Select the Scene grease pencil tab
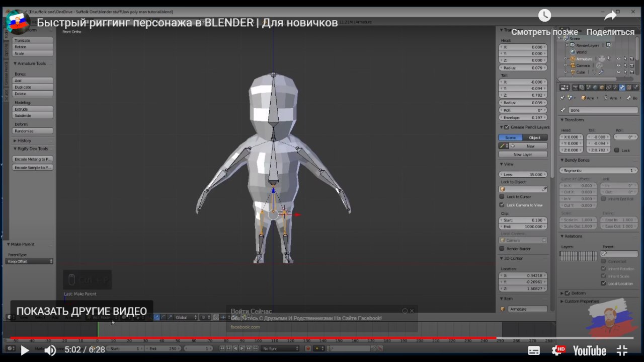The width and height of the screenshot is (644, 362). tap(511, 137)
